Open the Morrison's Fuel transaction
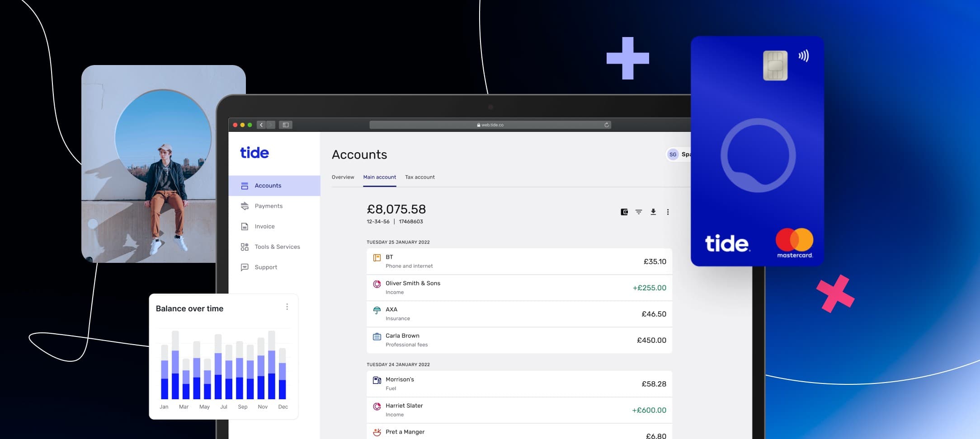This screenshot has height=439, width=980. (x=519, y=384)
